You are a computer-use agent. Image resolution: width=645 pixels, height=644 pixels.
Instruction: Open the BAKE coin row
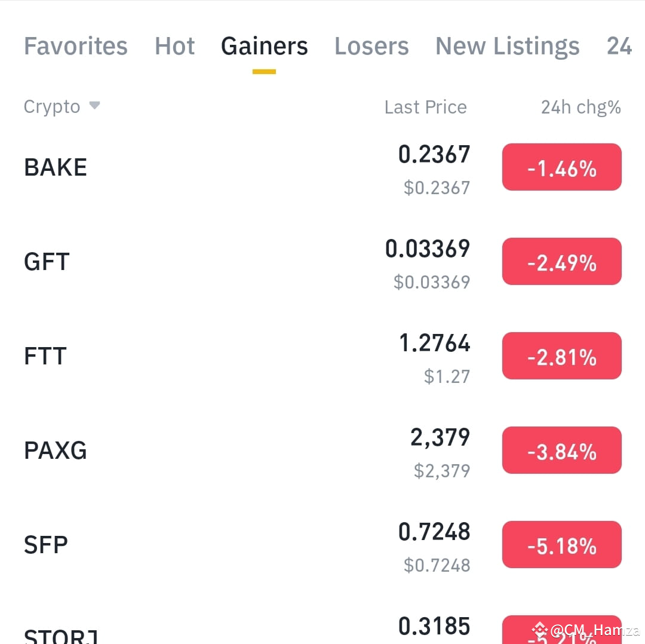coord(322,167)
